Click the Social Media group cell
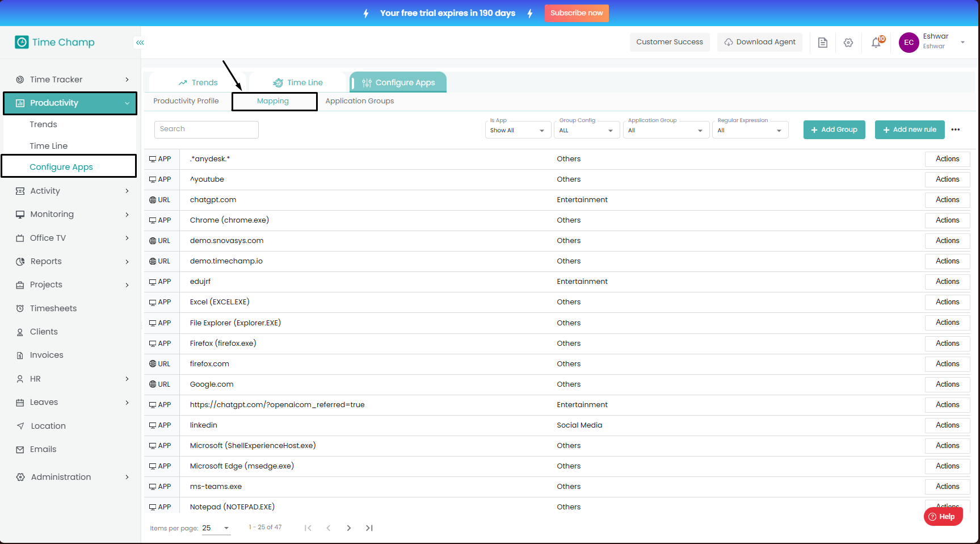 point(579,425)
